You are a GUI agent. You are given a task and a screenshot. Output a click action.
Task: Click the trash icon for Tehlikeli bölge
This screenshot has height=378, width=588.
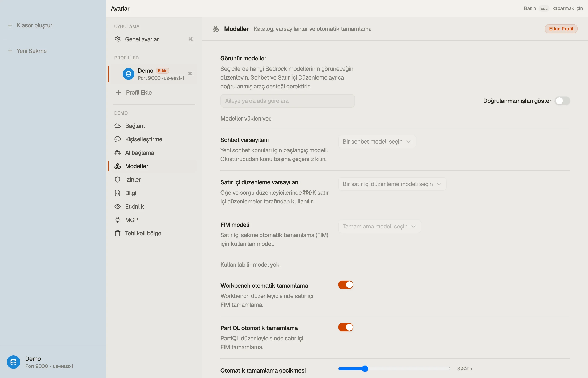point(118,234)
